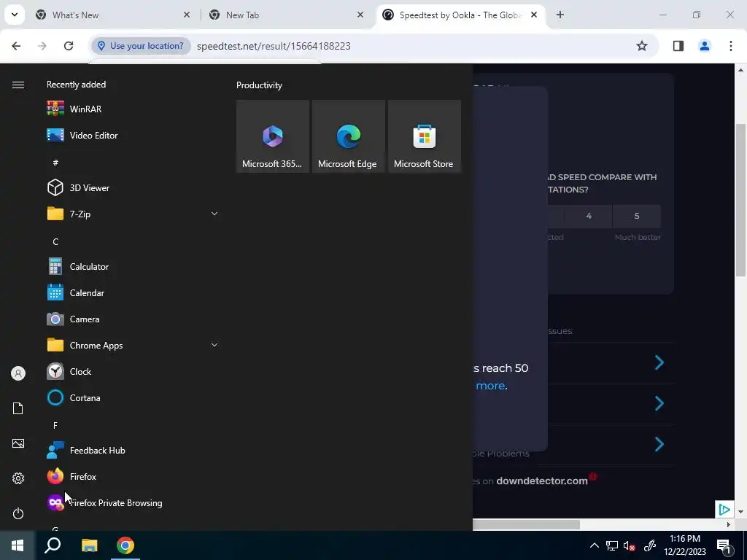Bookmark this page with the star

[x=642, y=46]
